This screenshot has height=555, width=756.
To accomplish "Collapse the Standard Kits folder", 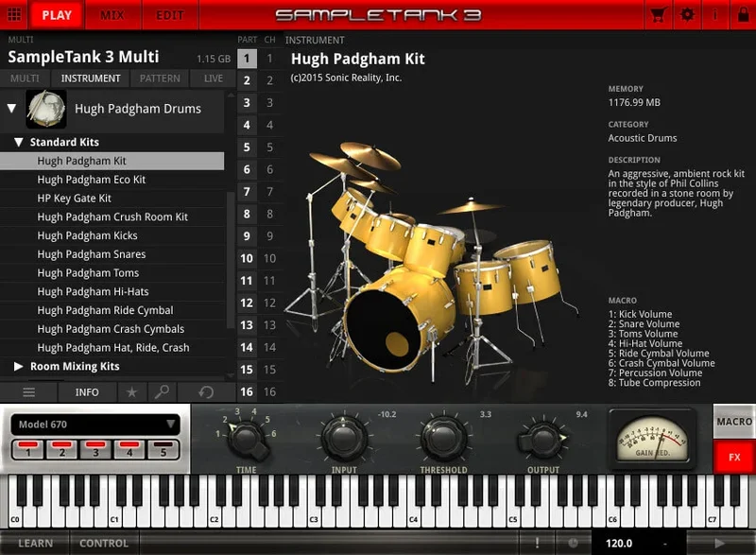I will click(18, 142).
